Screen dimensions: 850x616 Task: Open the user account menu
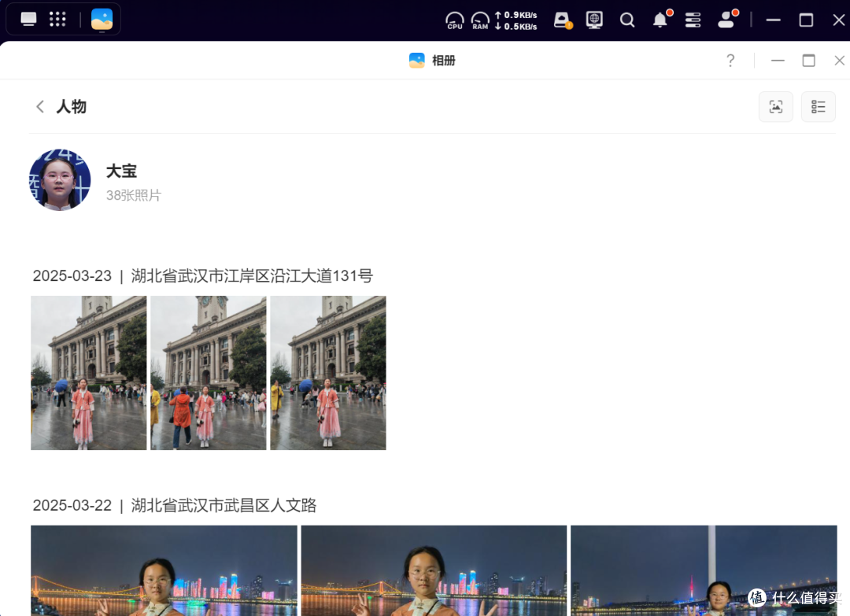coord(726,20)
